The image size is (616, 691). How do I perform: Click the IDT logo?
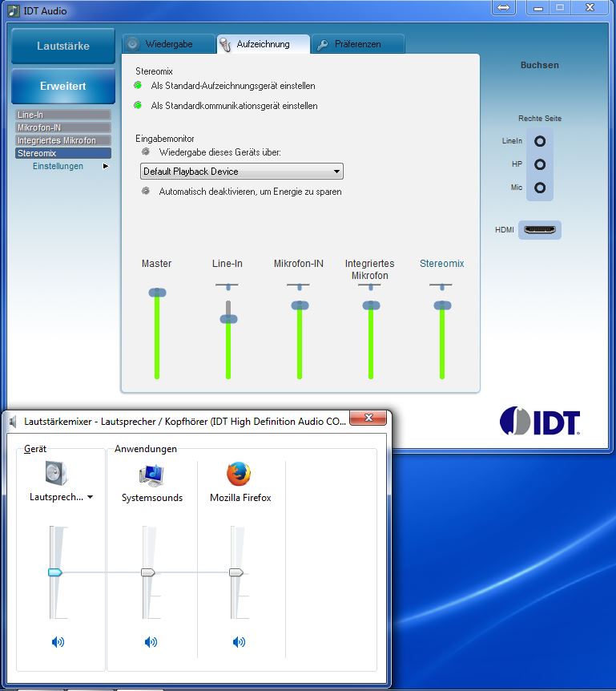(x=540, y=421)
